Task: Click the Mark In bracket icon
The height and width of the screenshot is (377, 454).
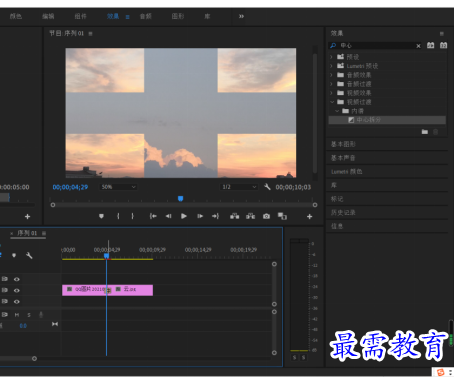Action: pos(118,216)
